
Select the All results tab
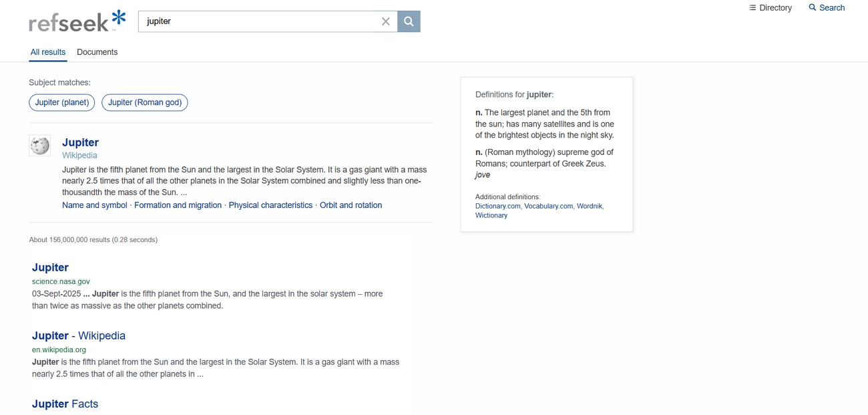[47, 51]
